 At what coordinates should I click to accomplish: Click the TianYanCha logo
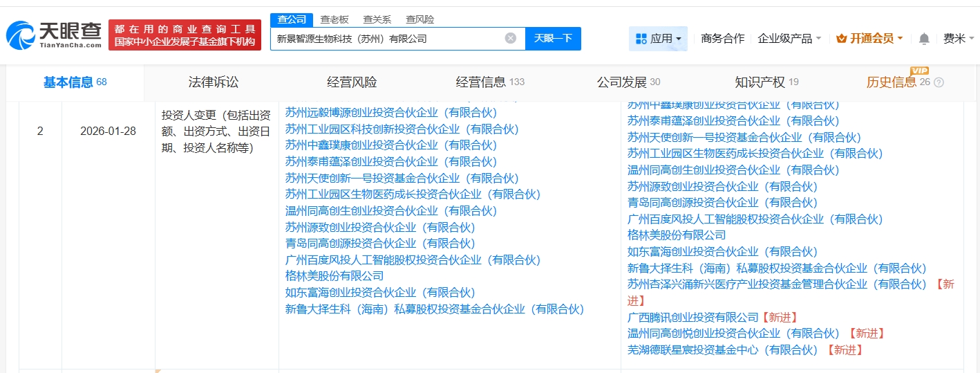(54, 35)
